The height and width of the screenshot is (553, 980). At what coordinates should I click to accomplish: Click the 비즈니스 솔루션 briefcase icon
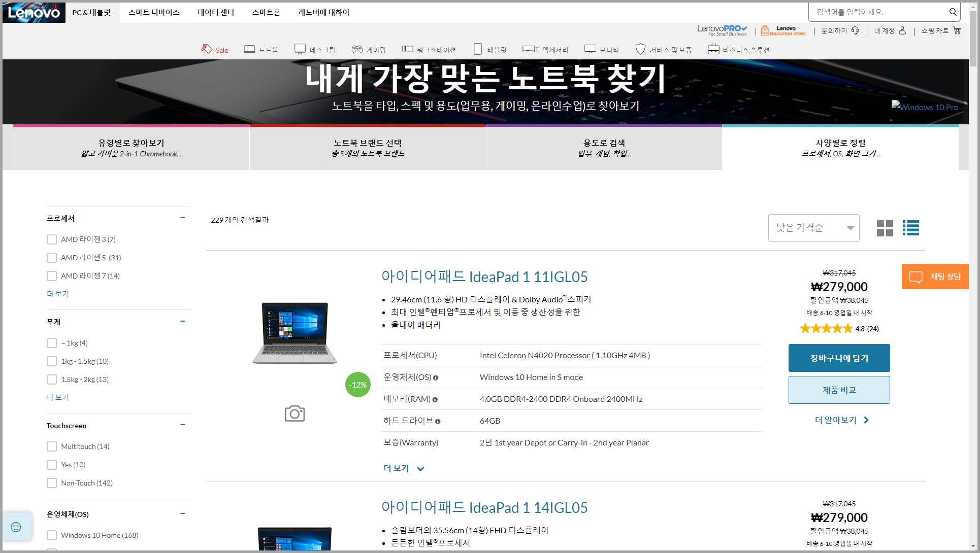click(x=713, y=49)
